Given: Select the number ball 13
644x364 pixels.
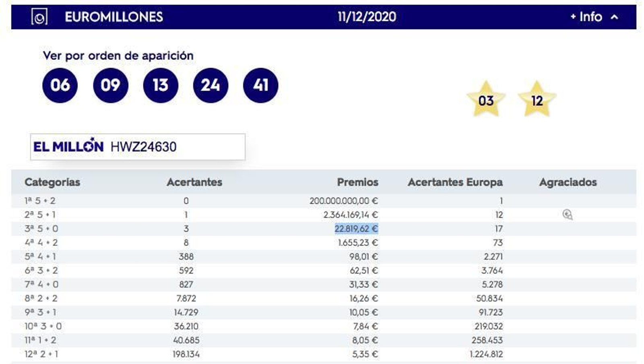Looking at the screenshot, I should tap(161, 85).
